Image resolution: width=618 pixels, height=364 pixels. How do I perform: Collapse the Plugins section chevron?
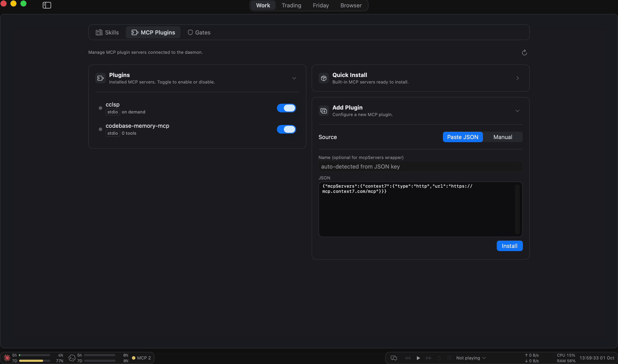tap(294, 78)
